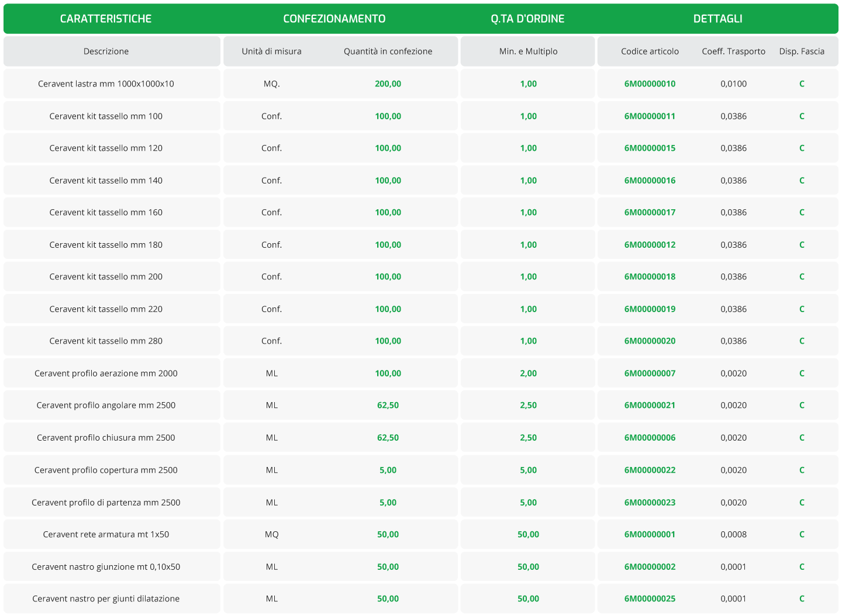Open article code 6M00000021
This screenshot has width=842, height=616.
650,405
